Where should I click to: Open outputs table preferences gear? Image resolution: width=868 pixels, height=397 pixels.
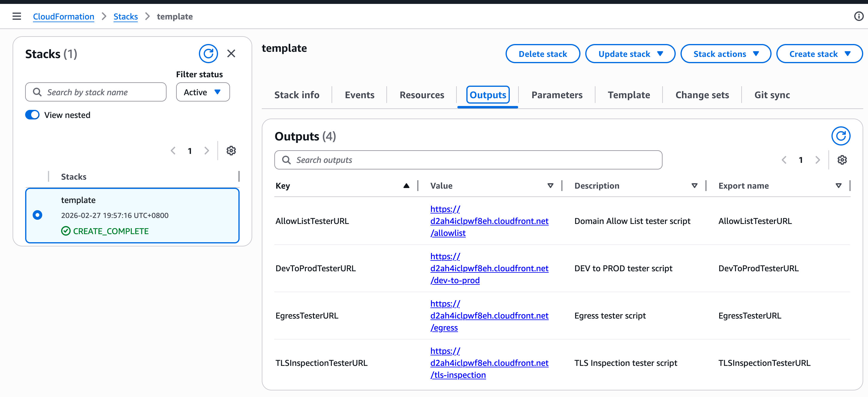842,160
